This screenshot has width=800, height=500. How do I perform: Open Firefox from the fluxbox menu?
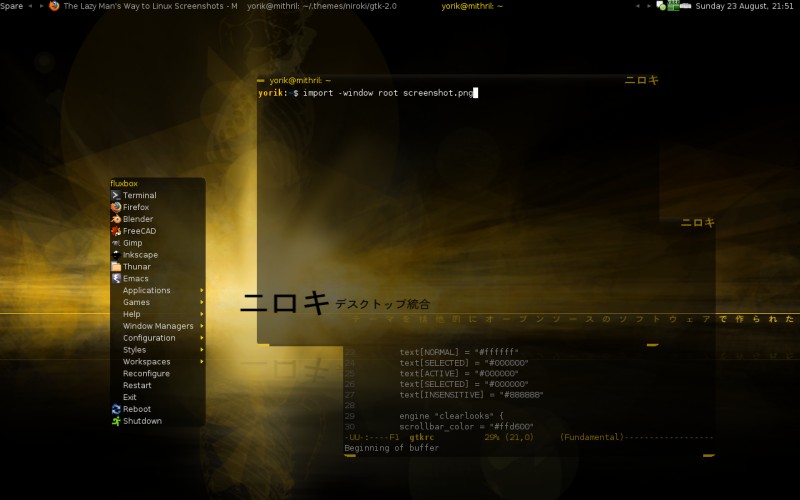point(135,207)
